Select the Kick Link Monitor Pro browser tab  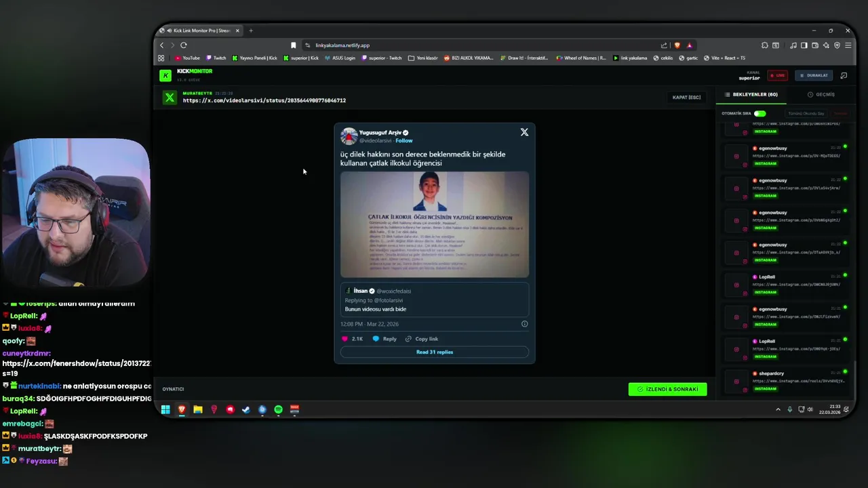[201, 30]
